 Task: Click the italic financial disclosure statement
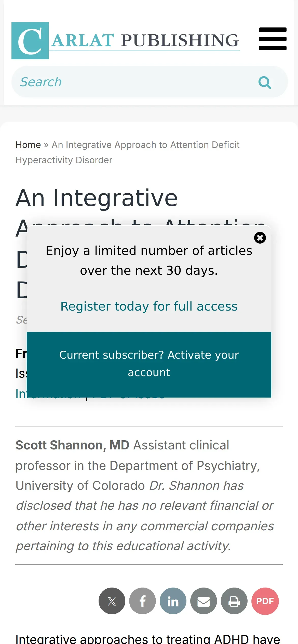coord(145,516)
